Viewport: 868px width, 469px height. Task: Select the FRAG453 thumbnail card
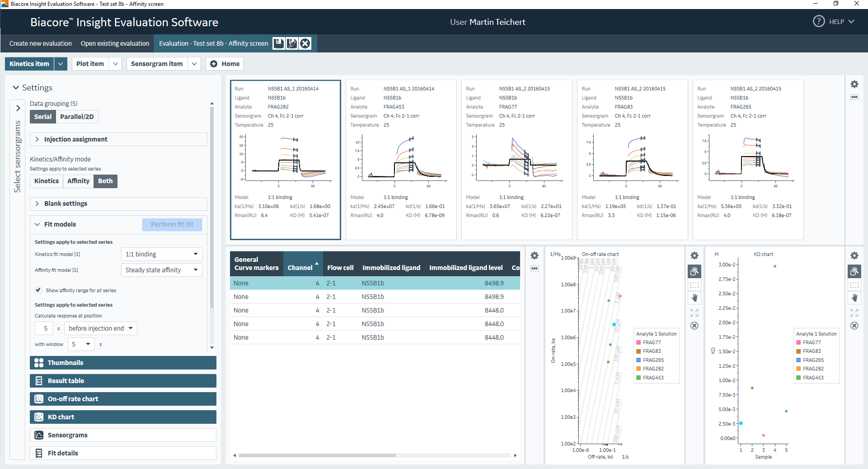(401, 160)
